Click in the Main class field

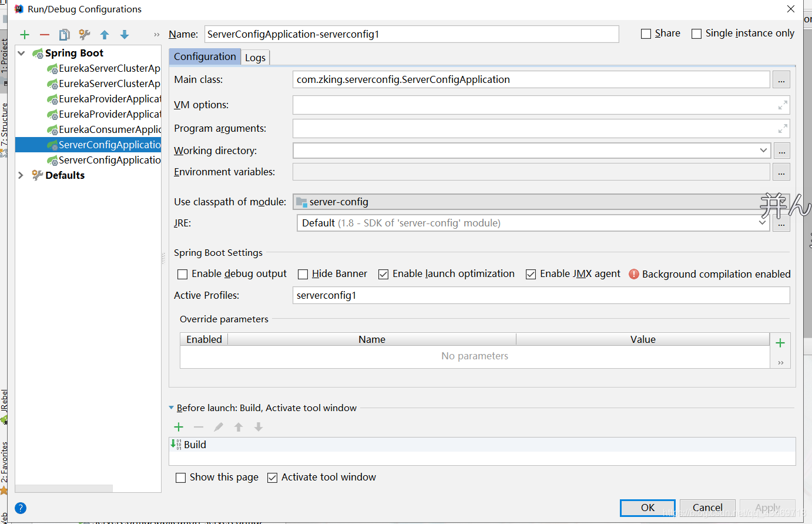pyautogui.click(x=531, y=79)
